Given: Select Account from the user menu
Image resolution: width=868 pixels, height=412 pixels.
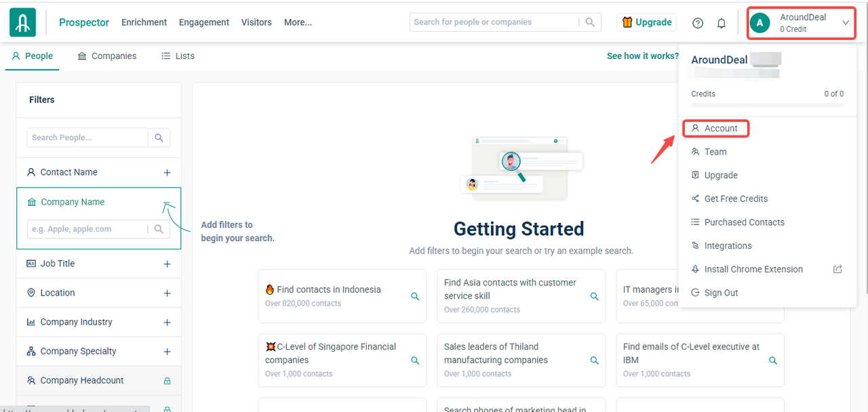Looking at the screenshot, I should pyautogui.click(x=720, y=128).
